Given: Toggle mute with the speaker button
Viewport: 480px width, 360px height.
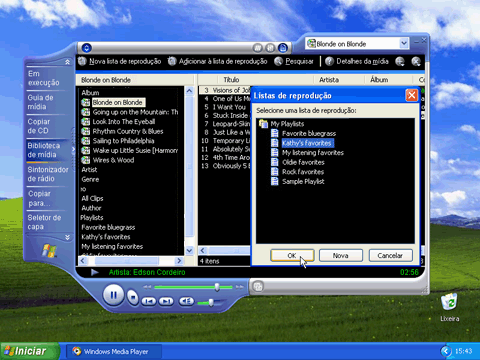Looking at the screenshot, I should 187,301.
